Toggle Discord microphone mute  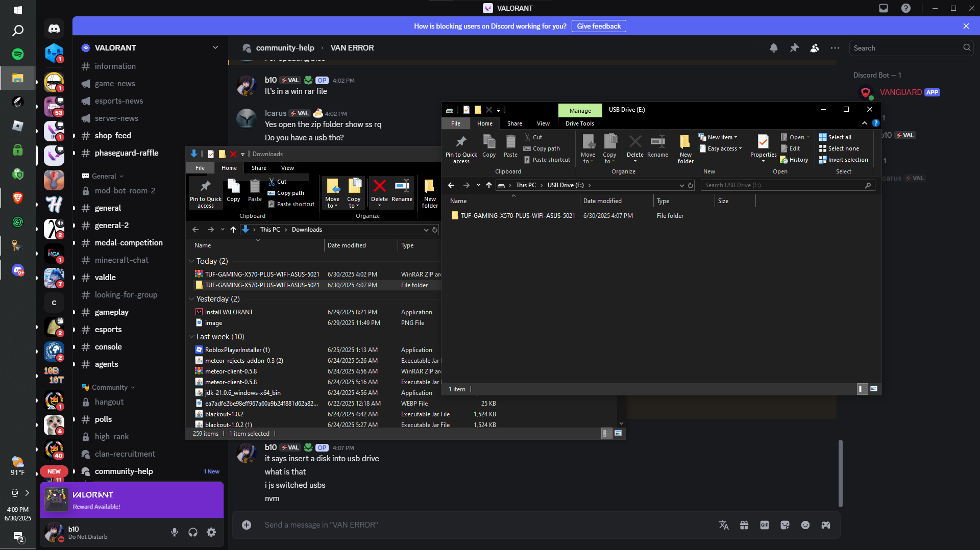tap(175, 532)
